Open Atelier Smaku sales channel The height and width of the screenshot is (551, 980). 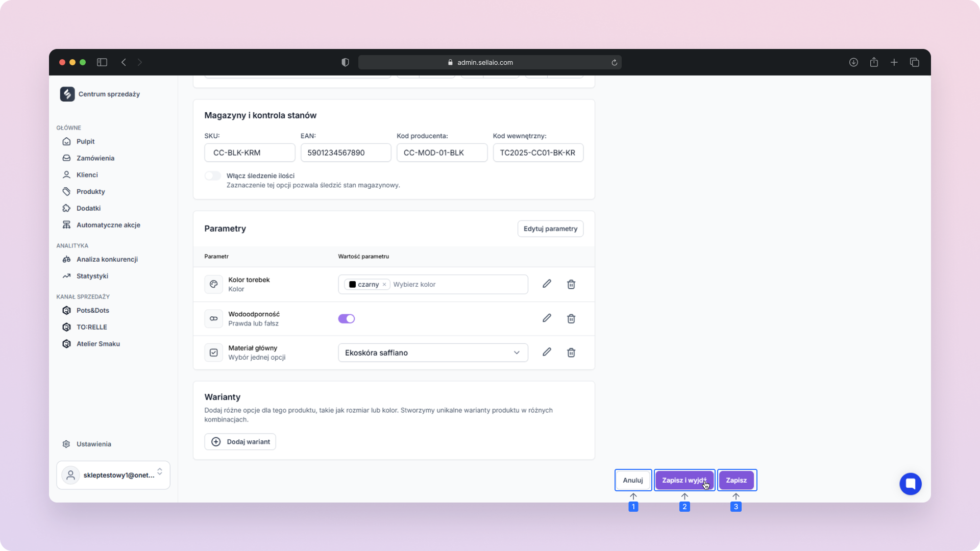[98, 344]
